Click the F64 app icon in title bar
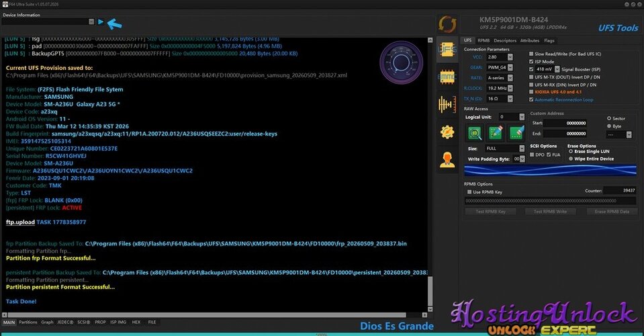 5,4
